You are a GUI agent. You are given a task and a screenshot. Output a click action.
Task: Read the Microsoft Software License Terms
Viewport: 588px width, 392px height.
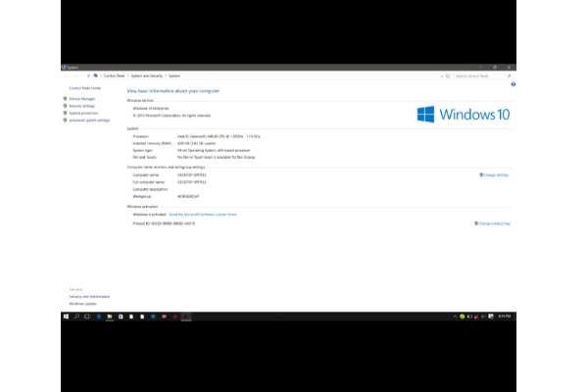(x=203, y=214)
